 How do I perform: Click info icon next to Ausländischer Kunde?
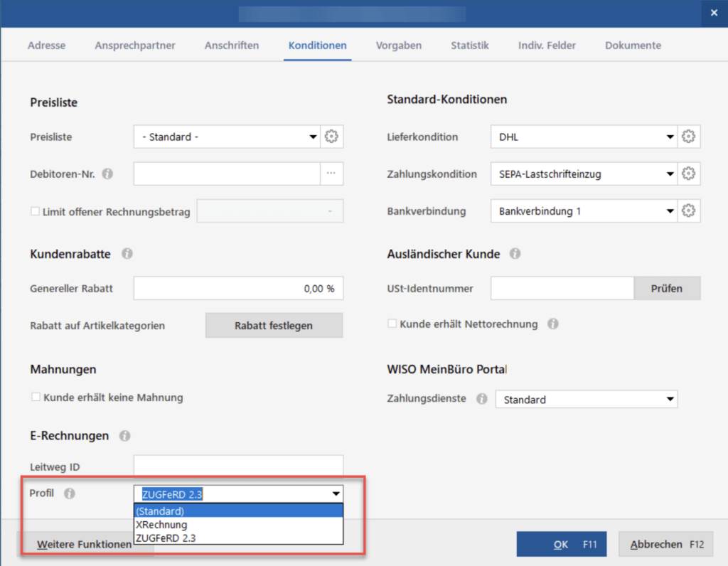tap(515, 253)
